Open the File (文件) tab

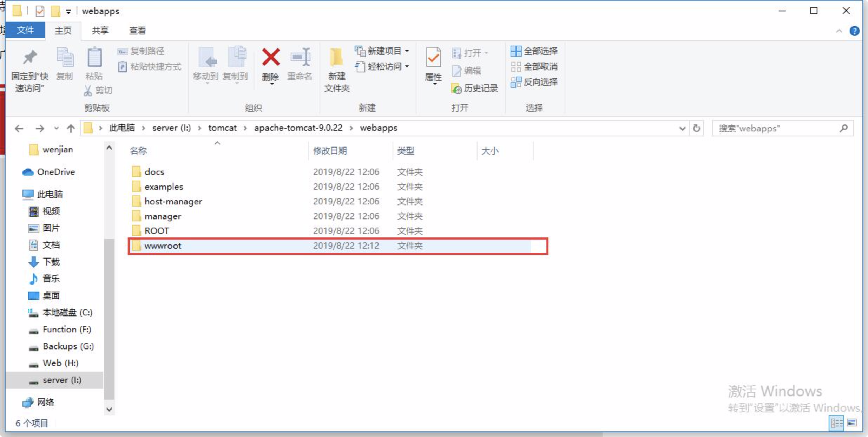pos(25,30)
